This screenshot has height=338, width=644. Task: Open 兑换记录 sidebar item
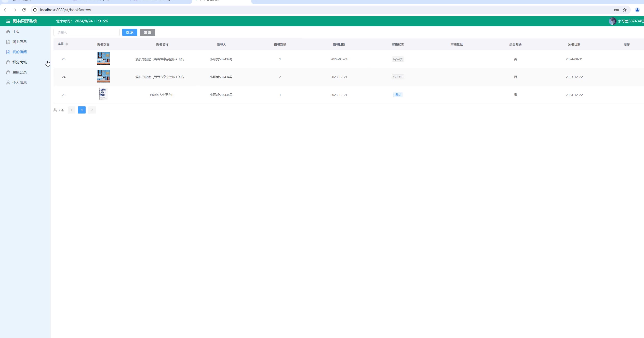[x=20, y=72]
